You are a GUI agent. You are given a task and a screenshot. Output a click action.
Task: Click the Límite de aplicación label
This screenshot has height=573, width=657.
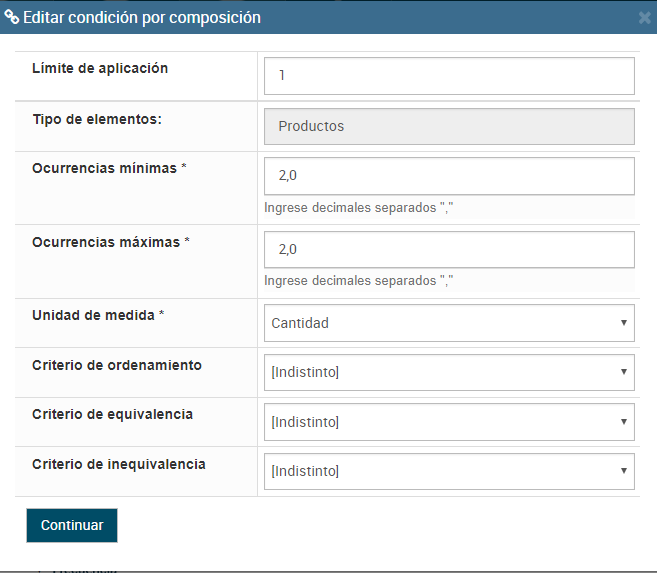[100, 69]
